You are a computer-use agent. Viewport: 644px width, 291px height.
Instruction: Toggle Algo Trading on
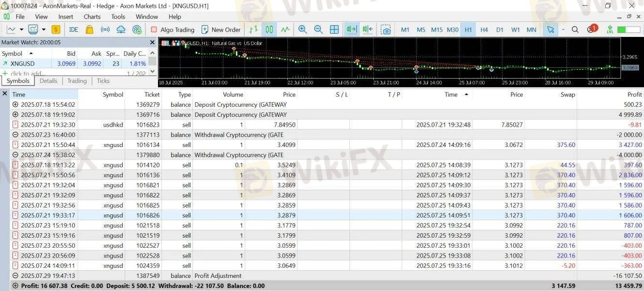(x=173, y=30)
